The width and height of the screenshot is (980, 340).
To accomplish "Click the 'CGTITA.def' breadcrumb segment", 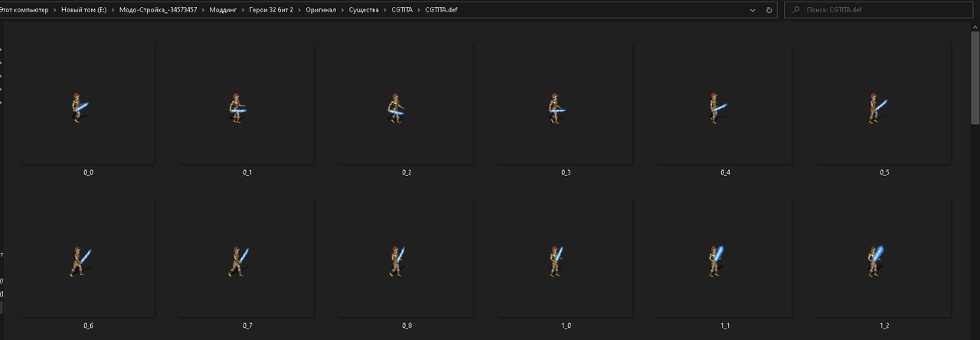I will click(441, 10).
